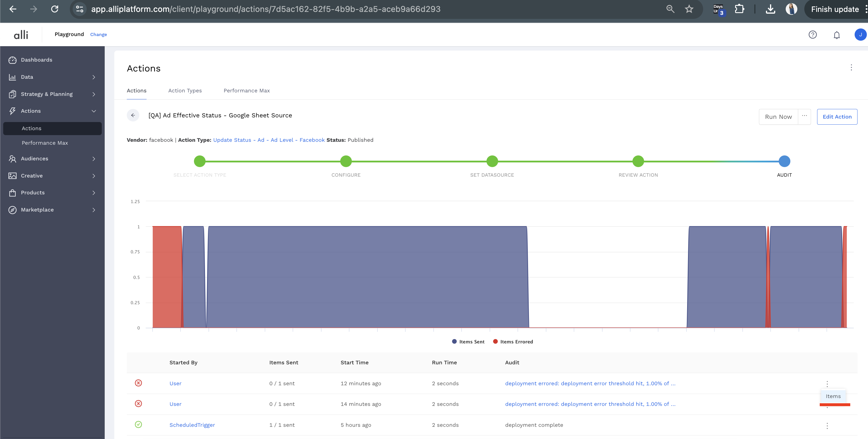Expand the Data sidebar section

[x=94, y=77]
